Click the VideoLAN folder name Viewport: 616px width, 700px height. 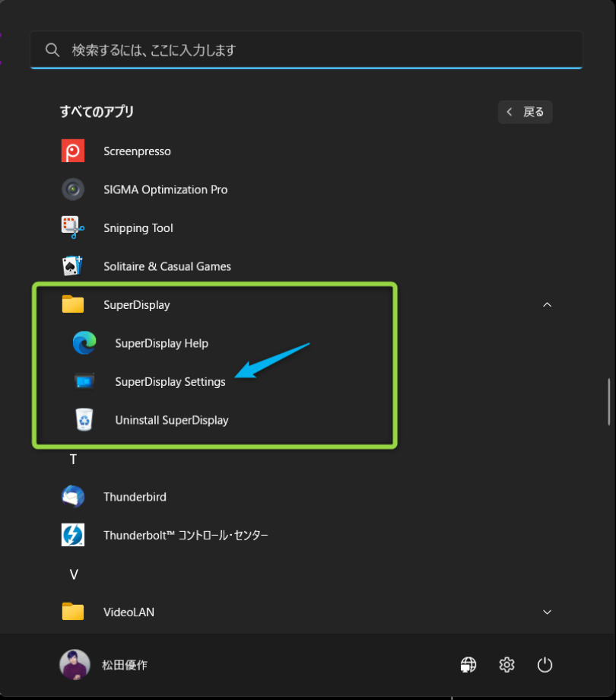coord(129,612)
